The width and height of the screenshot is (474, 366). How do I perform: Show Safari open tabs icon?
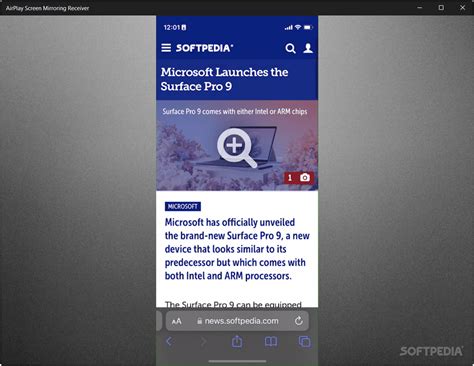coord(305,341)
